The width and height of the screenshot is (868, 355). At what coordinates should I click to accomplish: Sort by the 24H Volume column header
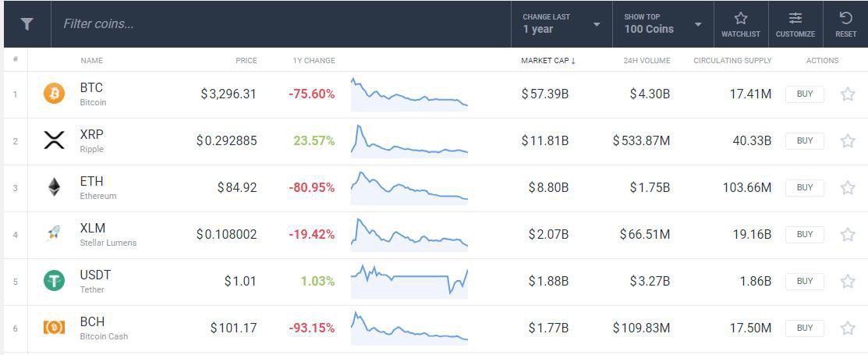click(647, 60)
